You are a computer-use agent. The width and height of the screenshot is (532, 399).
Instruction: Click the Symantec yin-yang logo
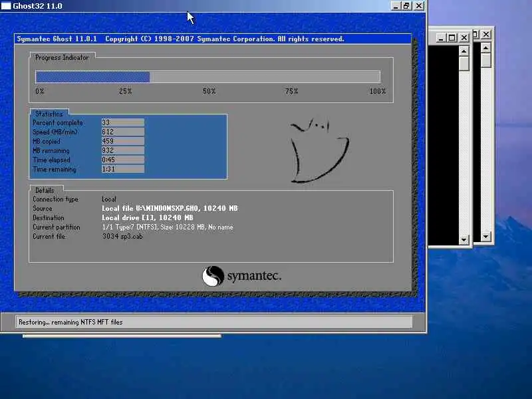coord(213,276)
